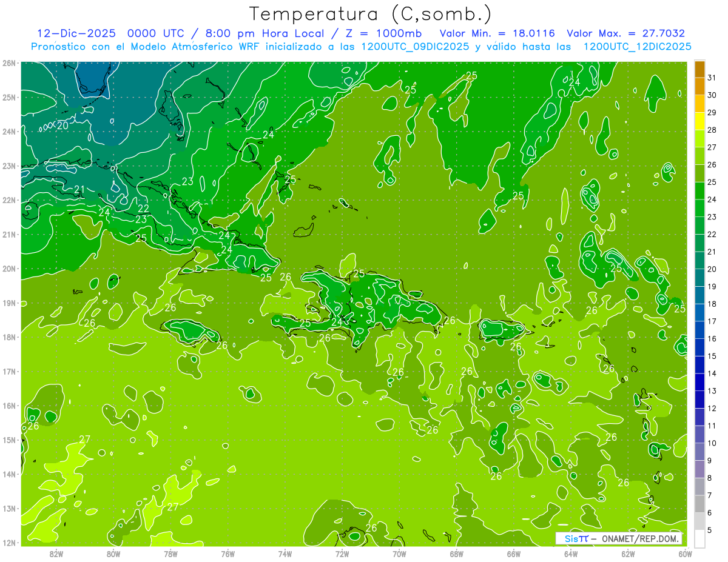Screen dimensions: 728x562
Task: Click latitude label "12N" on left axis
Action: pyautogui.click(x=9, y=543)
